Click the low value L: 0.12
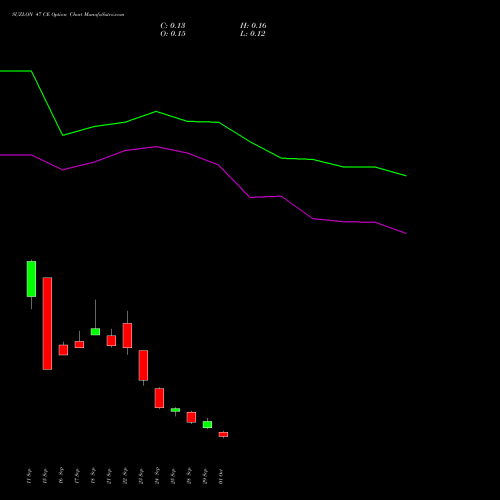 point(253,34)
